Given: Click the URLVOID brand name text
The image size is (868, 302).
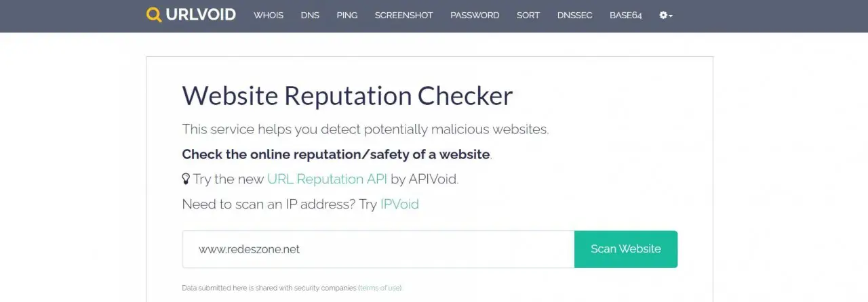Looking at the screenshot, I should [x=201, y=15].
